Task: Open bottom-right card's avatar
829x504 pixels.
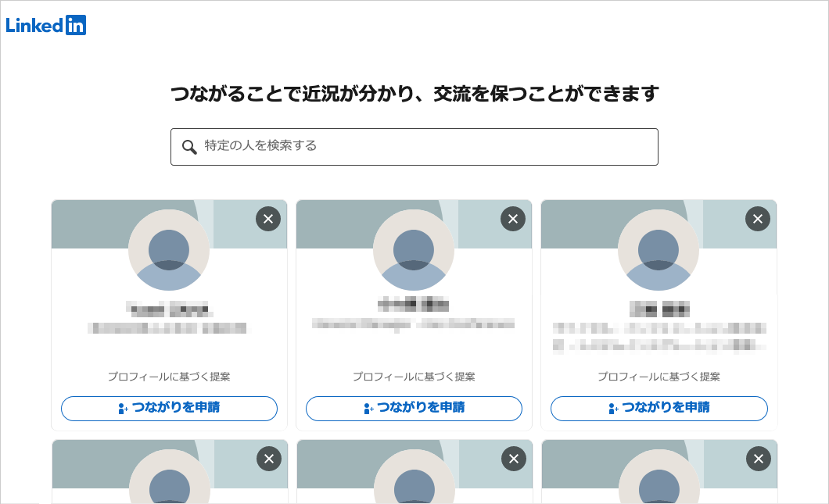Action: [x=659, y=476]
